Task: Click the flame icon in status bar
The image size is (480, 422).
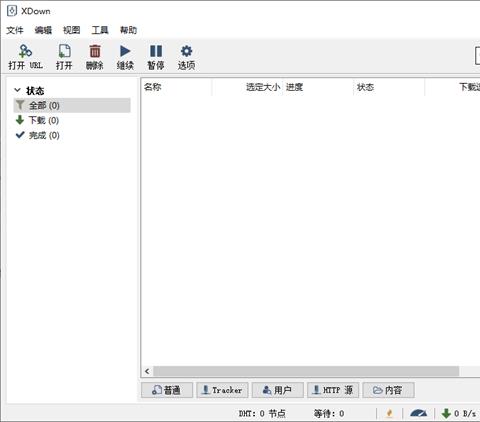Action: (389, 413)
